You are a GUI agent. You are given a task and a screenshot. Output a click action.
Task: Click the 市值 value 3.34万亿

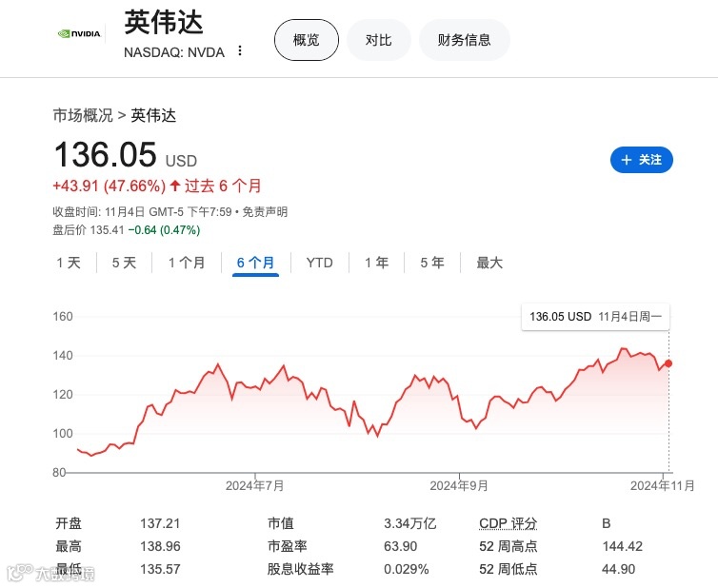pyautogui.click(x=409, y=523)
